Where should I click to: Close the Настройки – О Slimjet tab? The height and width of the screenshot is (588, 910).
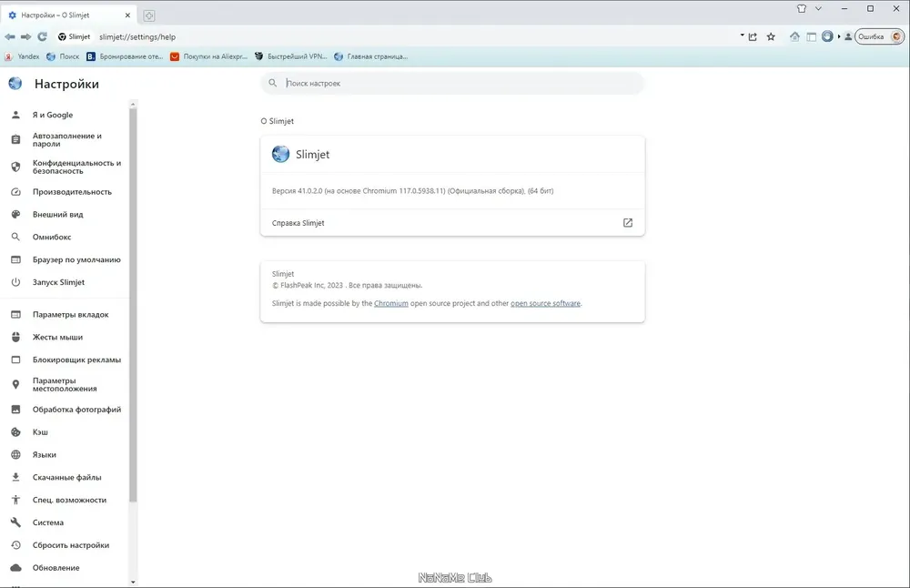(127, 15)
